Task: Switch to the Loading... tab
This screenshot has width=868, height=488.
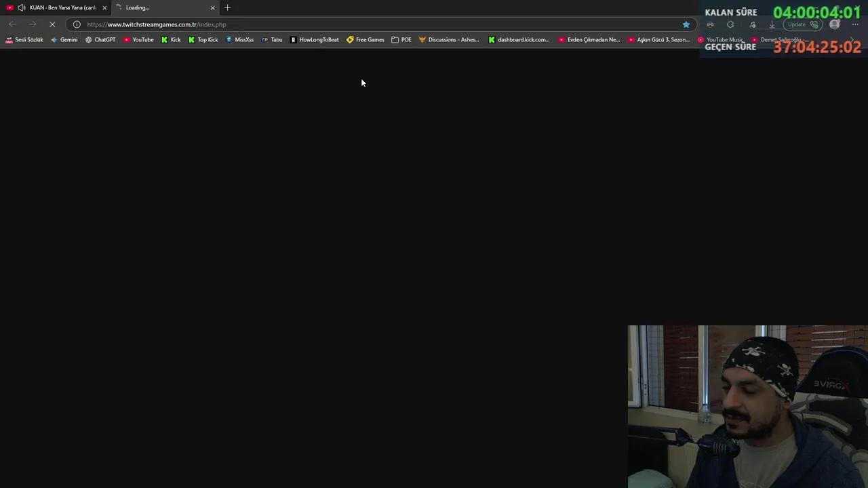Action: click(x=165, y=7)
